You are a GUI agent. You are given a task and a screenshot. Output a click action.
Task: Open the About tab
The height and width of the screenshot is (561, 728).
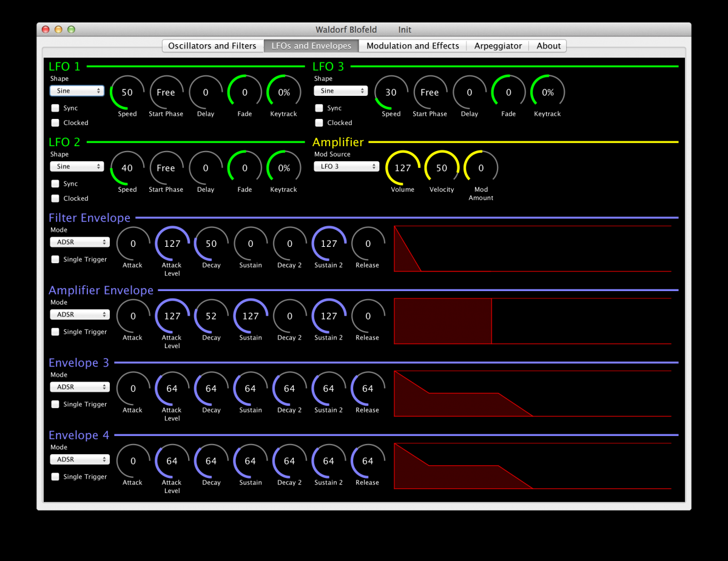tap(548, 46)
